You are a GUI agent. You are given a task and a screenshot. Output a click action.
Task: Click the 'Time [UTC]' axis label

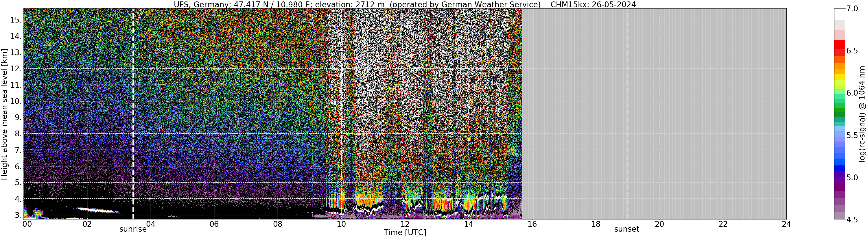(x=405, y=233)
